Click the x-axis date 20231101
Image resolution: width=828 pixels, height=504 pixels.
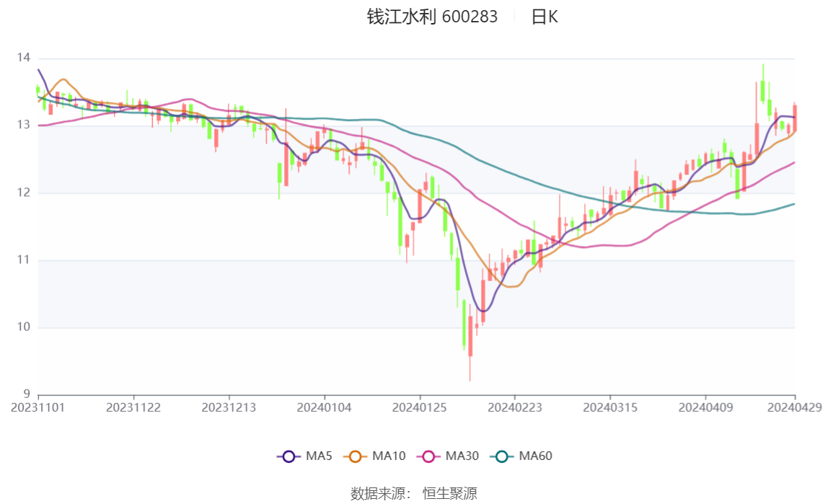click(38, 407)
